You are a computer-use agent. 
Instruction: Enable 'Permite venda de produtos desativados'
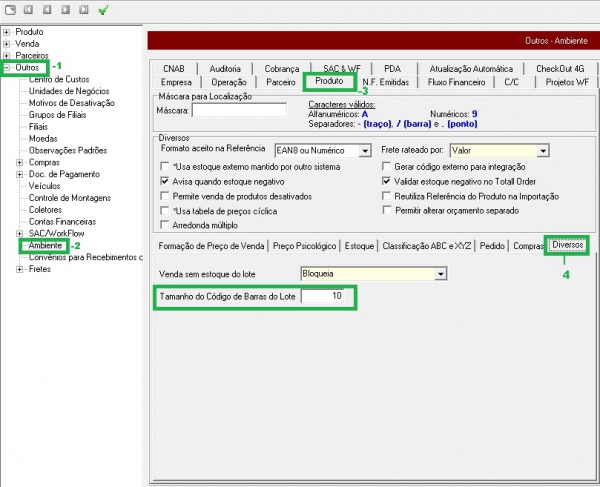tap(165, 198)
